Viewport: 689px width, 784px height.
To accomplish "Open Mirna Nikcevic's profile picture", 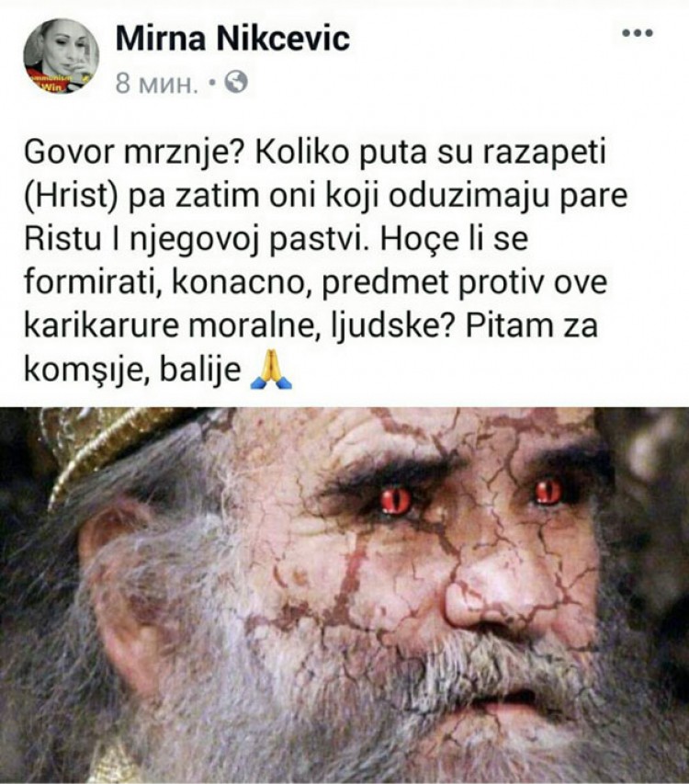I will click(61, 56).
